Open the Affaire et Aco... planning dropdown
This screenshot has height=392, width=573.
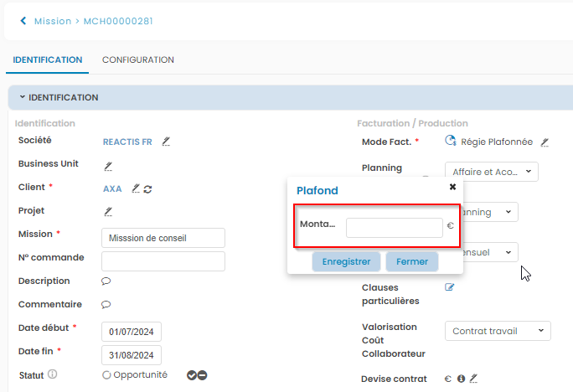491,172
